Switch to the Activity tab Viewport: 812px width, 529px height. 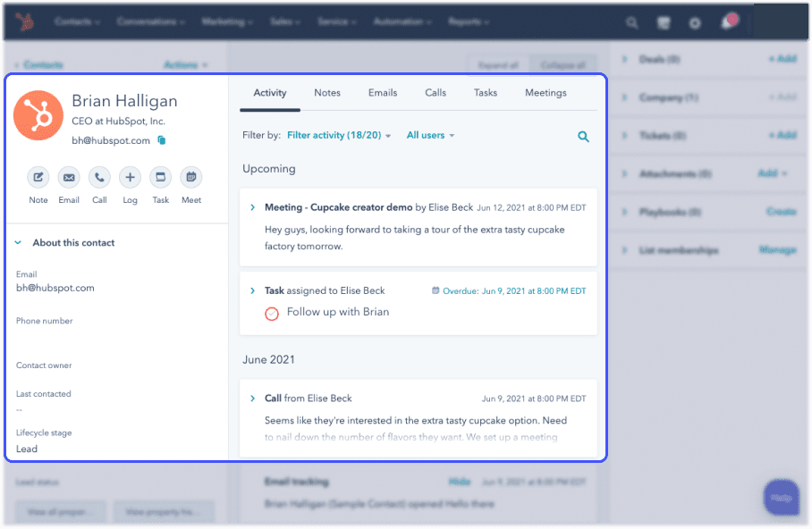pyautogui.click(x=270, y=93)
